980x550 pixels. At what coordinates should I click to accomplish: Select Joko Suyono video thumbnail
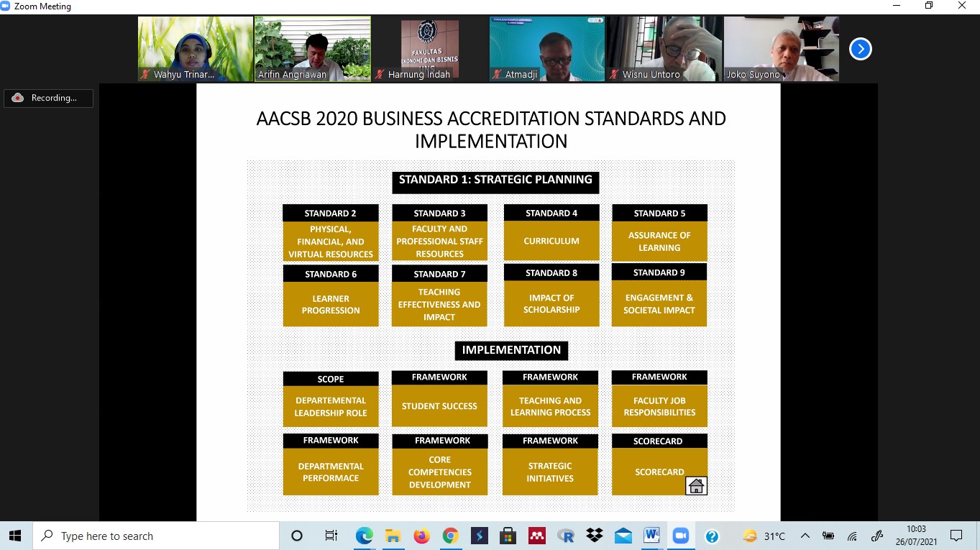point(782,49)
